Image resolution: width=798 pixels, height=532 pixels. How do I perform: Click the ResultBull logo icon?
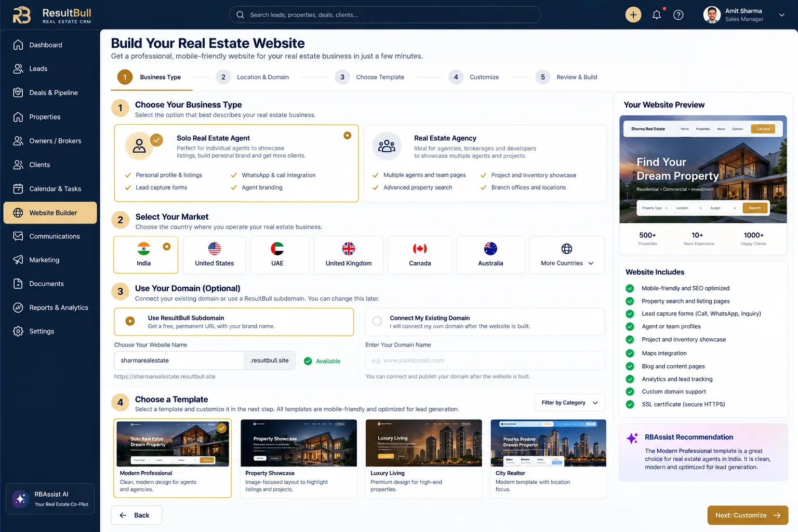[x=22, y=15]
